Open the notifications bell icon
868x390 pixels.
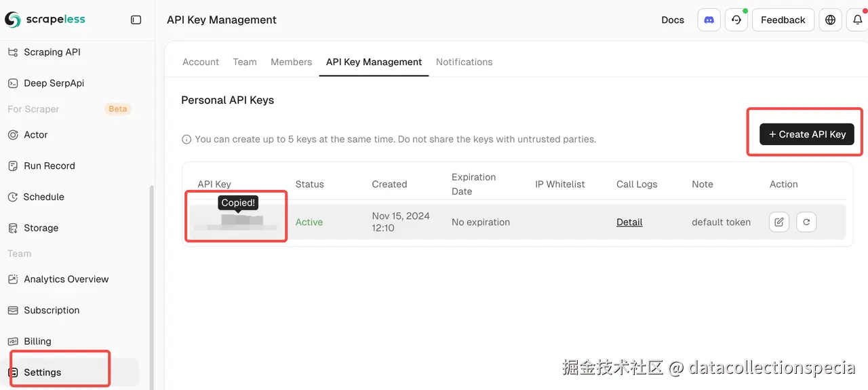point(857,20)
